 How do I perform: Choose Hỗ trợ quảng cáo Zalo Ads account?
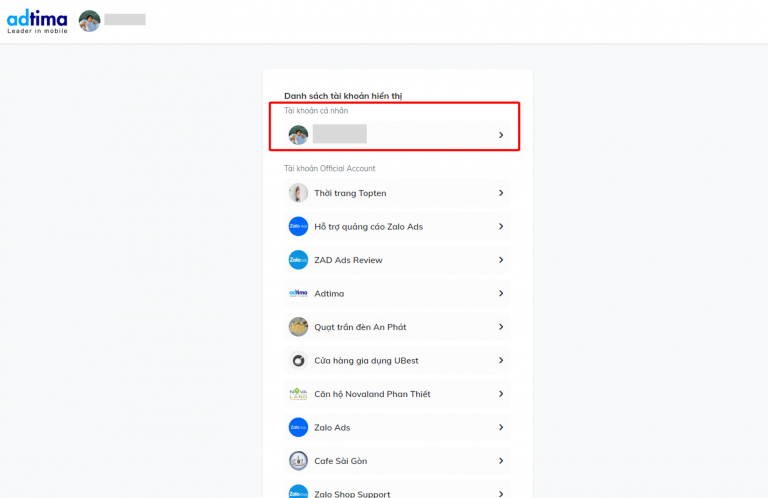pos(397,226)
